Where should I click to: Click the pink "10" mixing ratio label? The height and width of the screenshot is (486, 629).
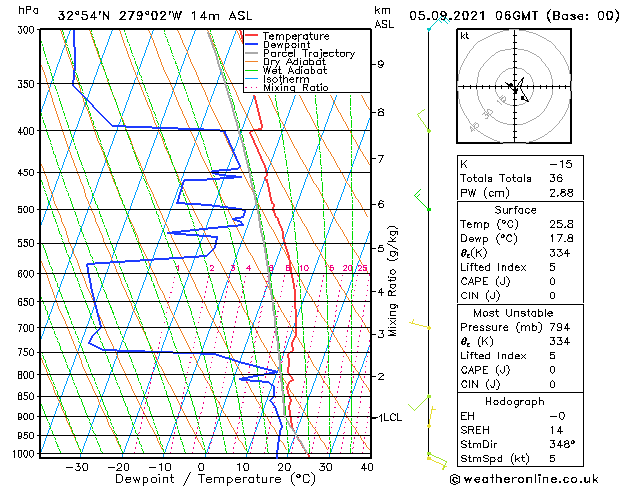pos(304,268)
